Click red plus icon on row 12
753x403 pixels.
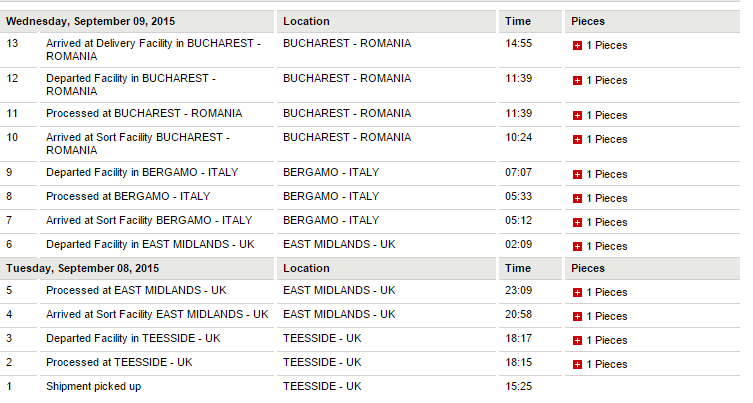(x=577, y=81)
